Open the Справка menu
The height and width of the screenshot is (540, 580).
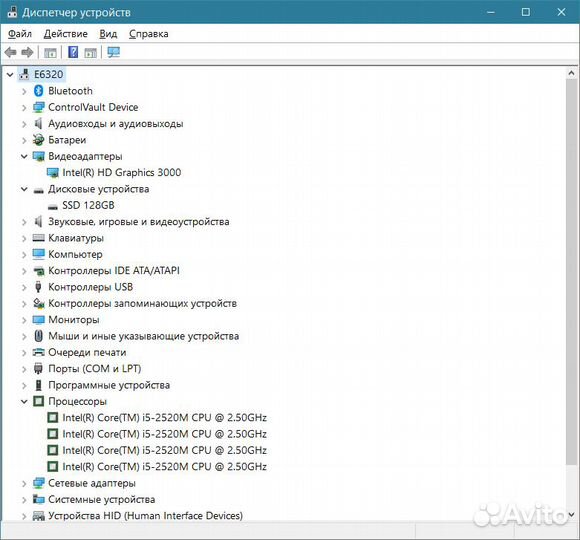(x=148, y=34)
